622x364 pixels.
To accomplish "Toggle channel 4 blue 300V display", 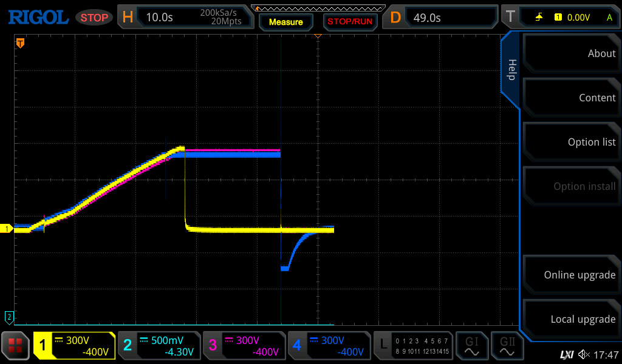I will [x=329, y=346].
